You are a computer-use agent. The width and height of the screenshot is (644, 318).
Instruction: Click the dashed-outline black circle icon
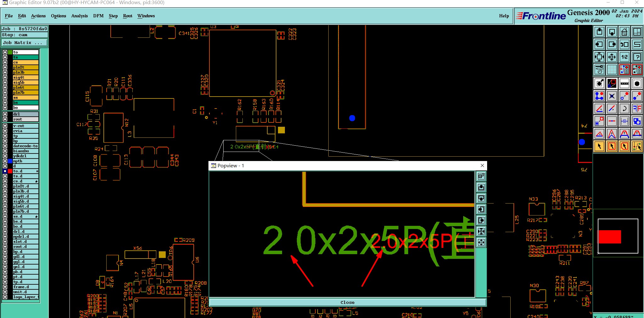637,83
